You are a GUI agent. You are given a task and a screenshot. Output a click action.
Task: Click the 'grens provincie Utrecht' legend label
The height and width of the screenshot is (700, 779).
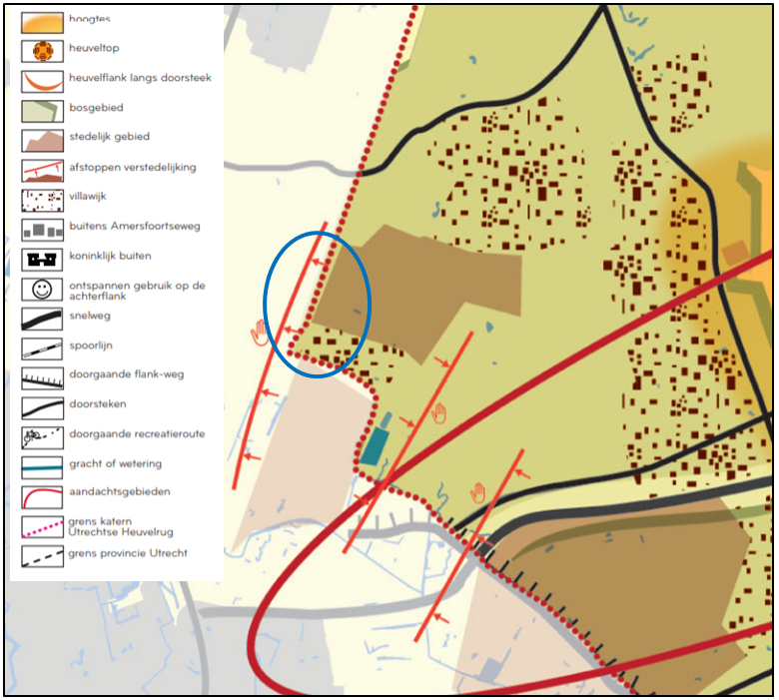point(128,553)
